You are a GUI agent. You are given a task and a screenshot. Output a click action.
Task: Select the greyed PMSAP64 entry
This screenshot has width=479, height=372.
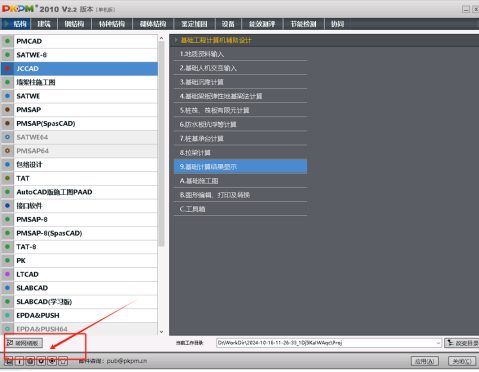coord(79,151)
